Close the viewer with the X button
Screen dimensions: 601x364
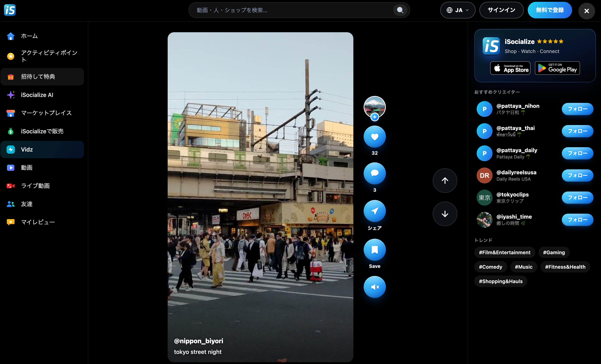tap(587, 11)
